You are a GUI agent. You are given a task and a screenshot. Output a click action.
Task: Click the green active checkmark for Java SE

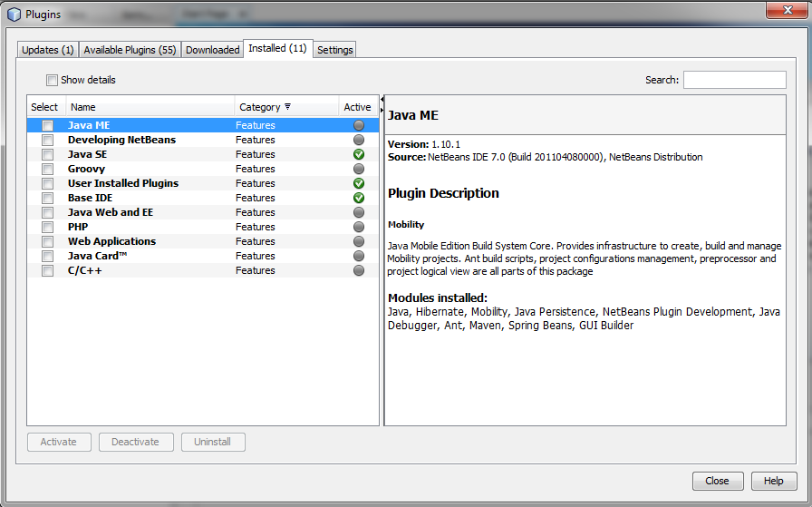[358, 154]
